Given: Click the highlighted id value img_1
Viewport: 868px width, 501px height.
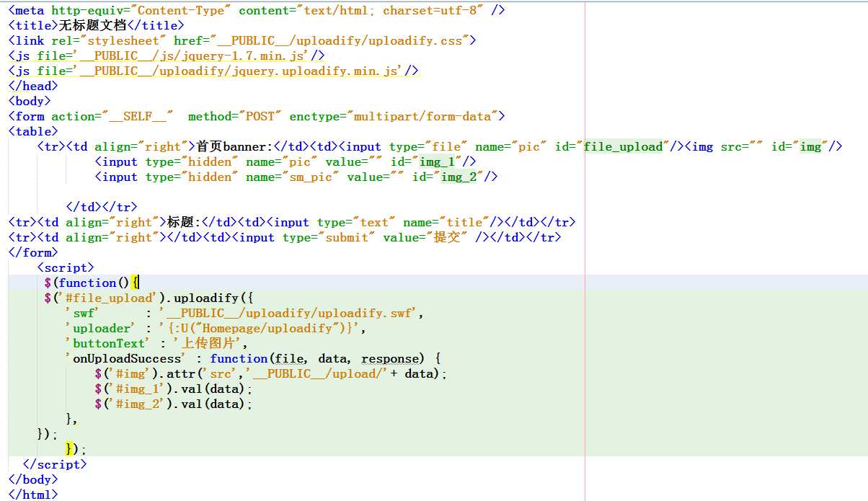Looking at the screenshot, I should tap(438, 161).
